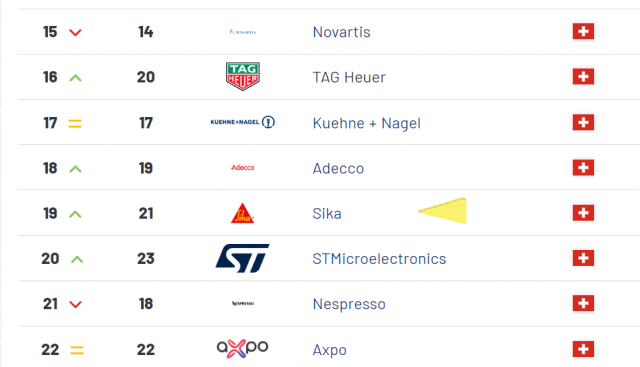The height and width of the screenshot is (367, 640).
Task: Click the Swiss flag beside Sika
Action: [583, 213]
